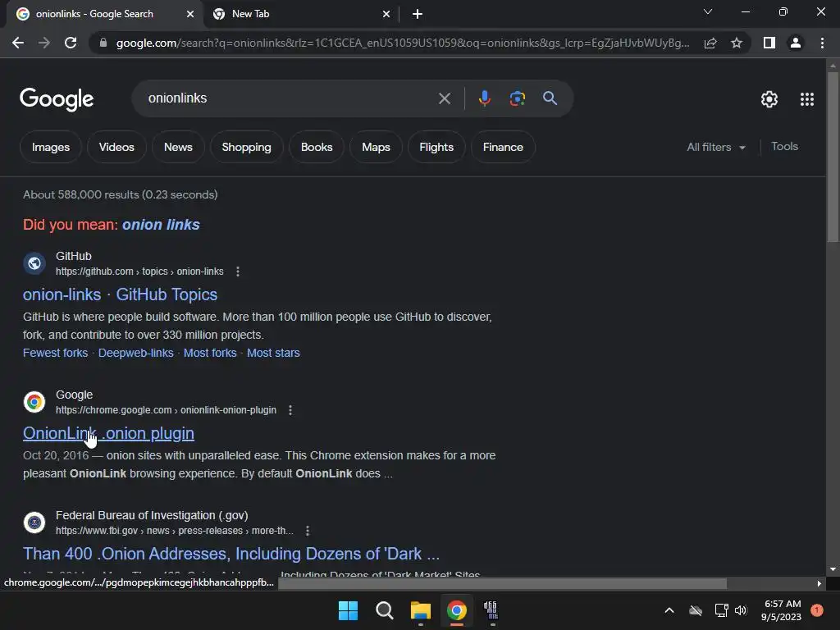Screen dimensions: 840x630
Task: Share this page using the share icon
Action: tap(710, 43)
